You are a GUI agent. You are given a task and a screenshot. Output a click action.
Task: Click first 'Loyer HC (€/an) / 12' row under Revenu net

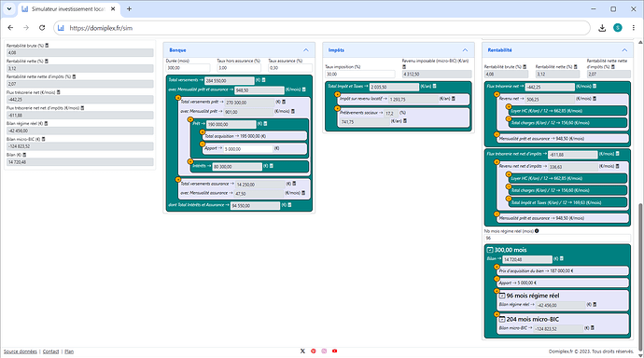pos(567,111)
